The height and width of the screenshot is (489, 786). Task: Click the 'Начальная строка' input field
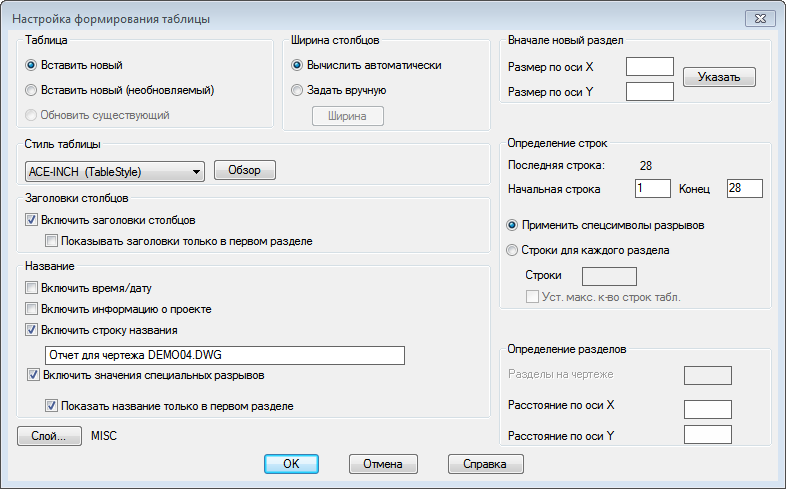(652, 188)
